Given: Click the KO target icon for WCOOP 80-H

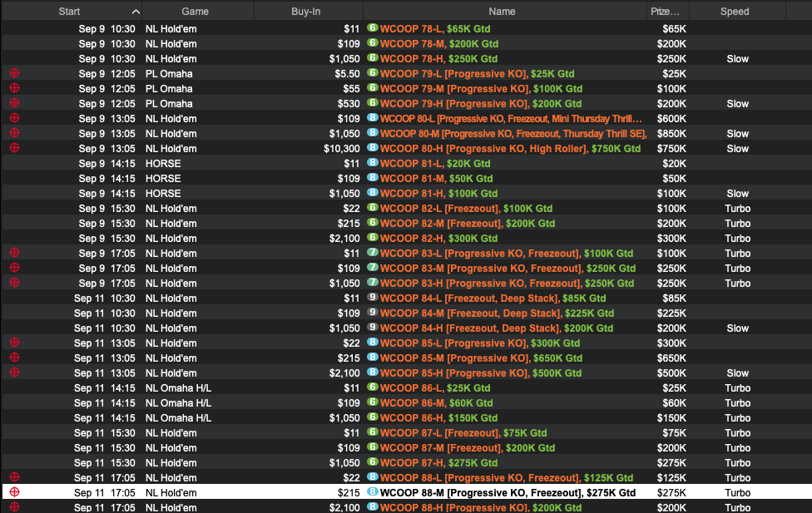Looking at the screenshot, I should click(x=14, y=148).
